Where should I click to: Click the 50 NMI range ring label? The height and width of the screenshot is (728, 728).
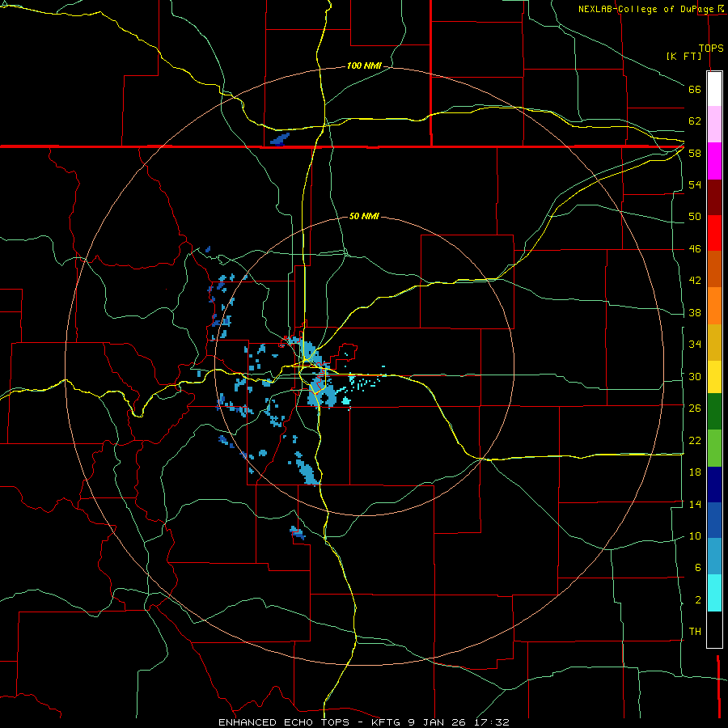[364, 216]
